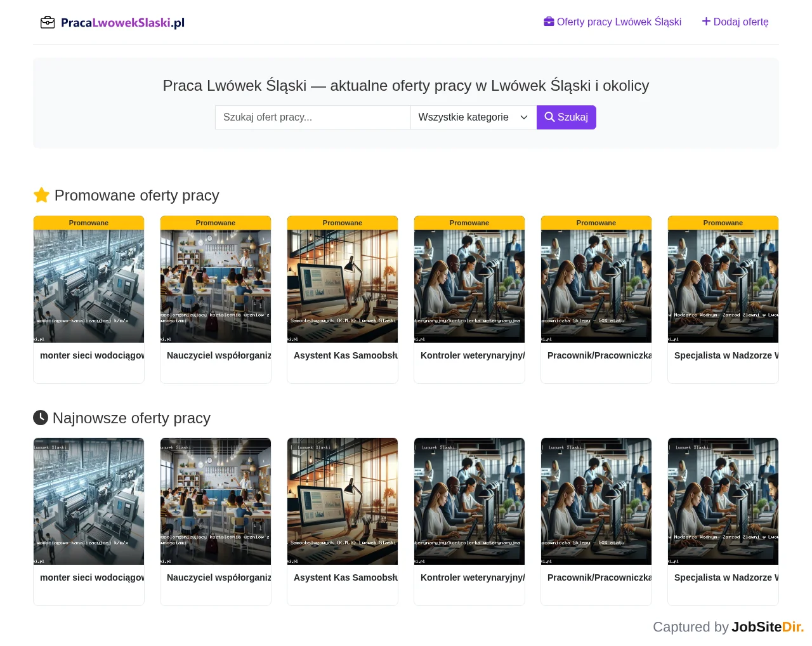Click promoted title 'Pracownik/Pracowniczka'
This screenshot has width=812, height=646.
599,355
